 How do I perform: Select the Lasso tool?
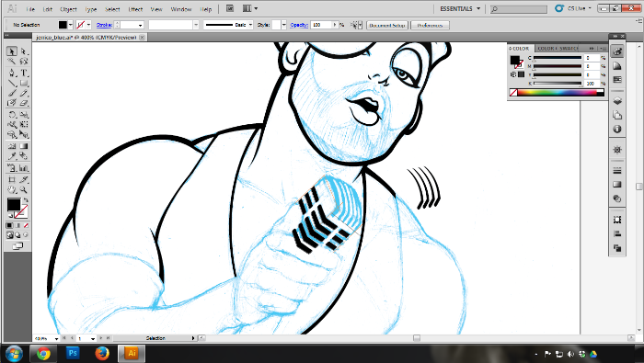24,62
